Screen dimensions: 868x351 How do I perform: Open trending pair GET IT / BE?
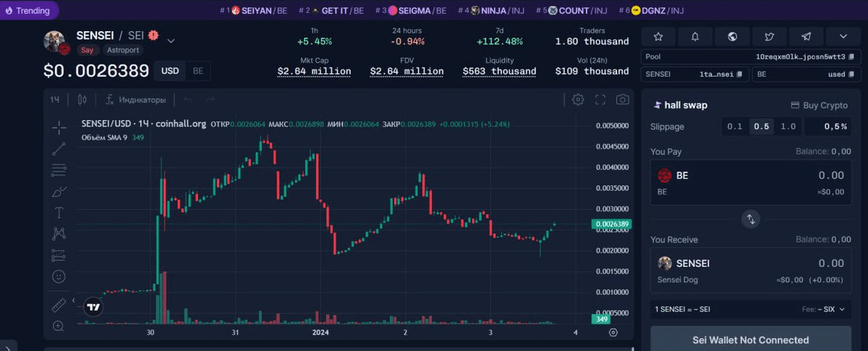[x=331, y=10]
